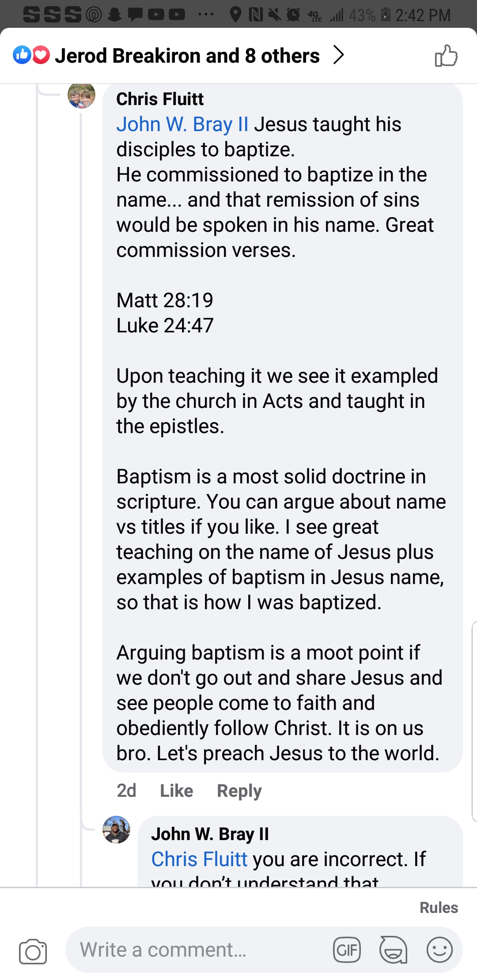Viewport: 477px width, 980px height.
Task: Open Chris Fluitt's profile picture
Action: coord(81,95)
